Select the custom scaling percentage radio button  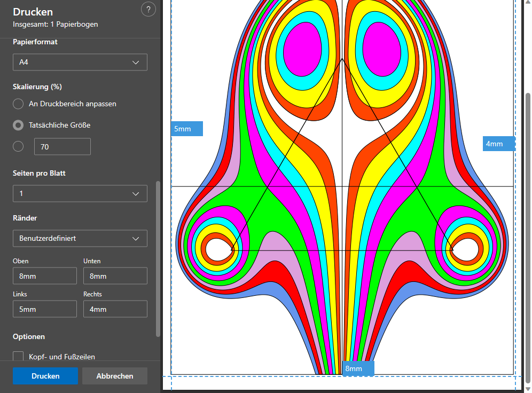(19, 146)
